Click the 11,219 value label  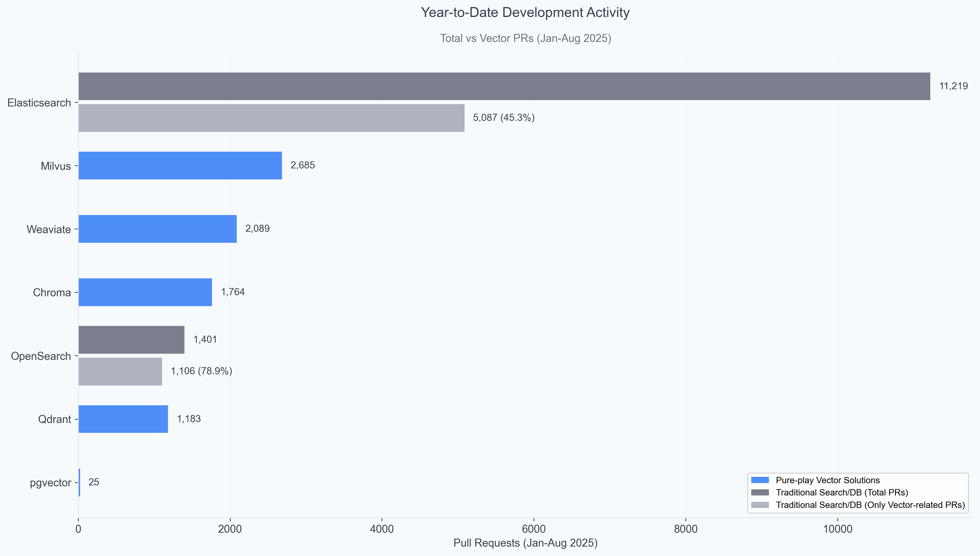[953, 86]
